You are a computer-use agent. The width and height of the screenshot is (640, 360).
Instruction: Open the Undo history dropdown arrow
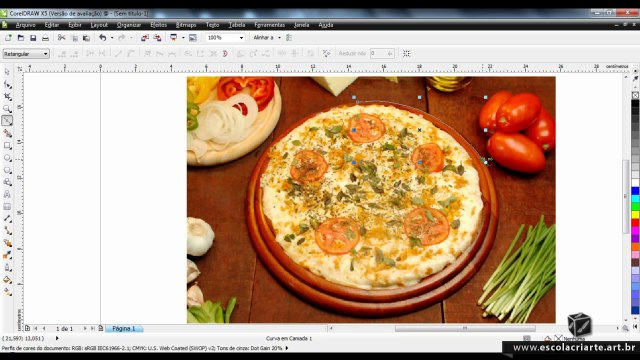[112, 38]
